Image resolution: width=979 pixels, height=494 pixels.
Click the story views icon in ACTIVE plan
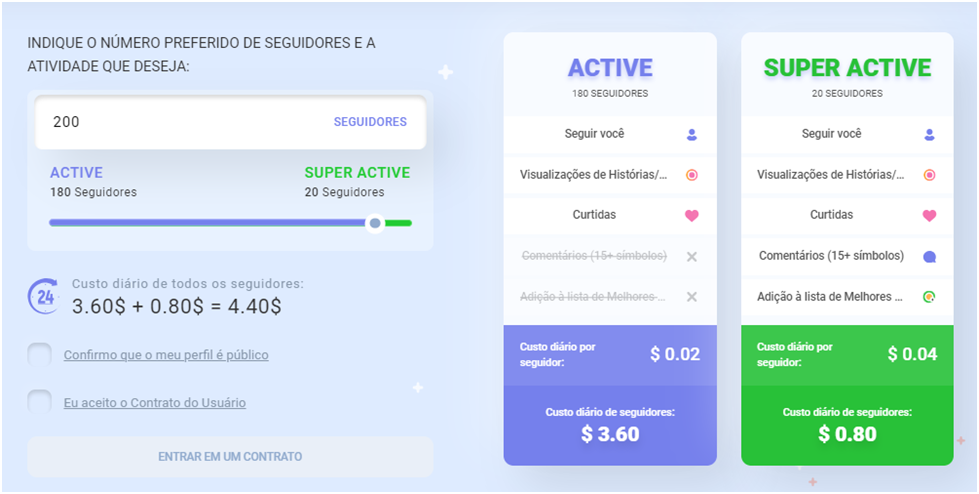coord(691,175)
